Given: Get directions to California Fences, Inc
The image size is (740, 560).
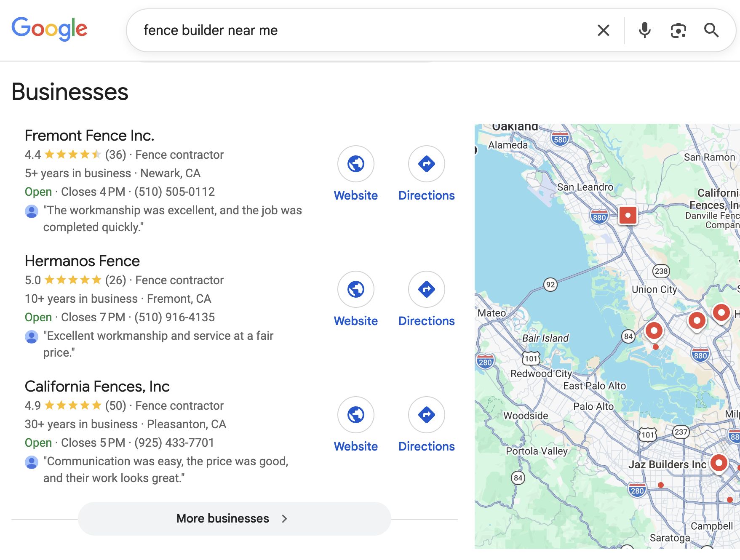Looking at the screenshot, I should pyautogui.click(x=426, y=415).
